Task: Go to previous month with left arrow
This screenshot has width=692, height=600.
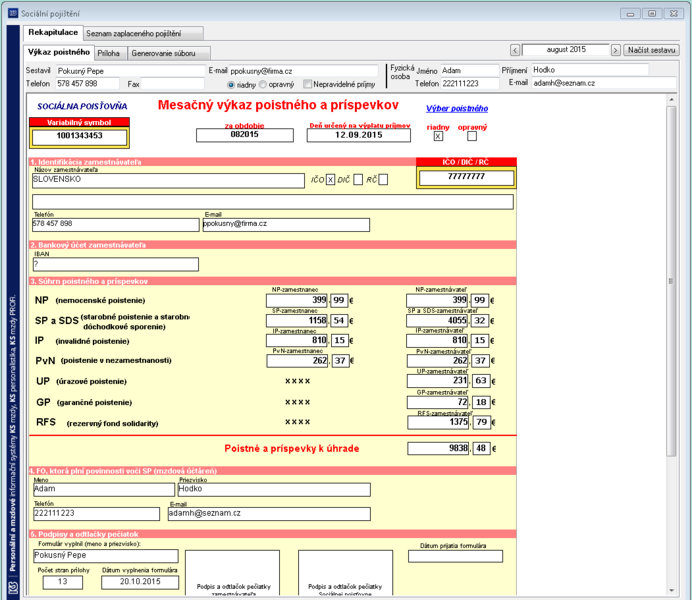Action: point(515,50)
